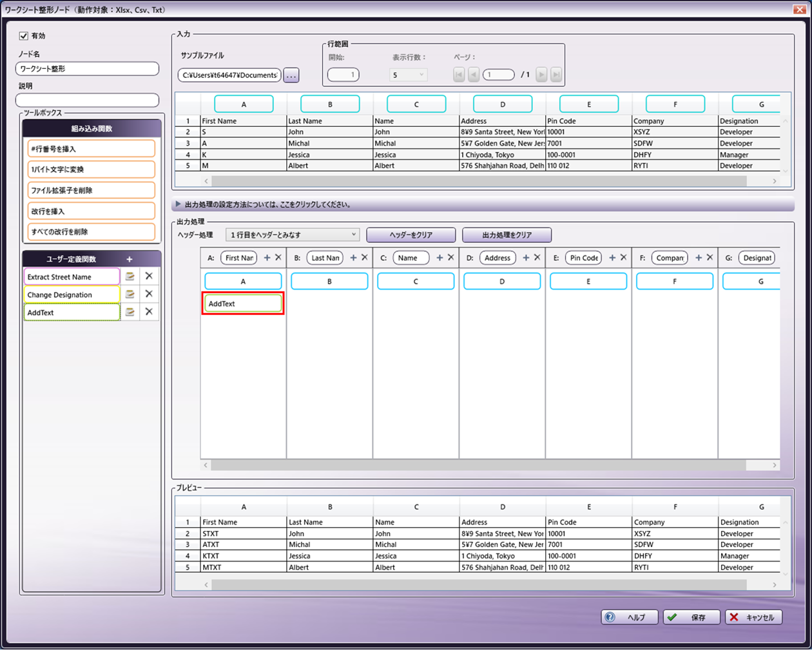The image size is (812, 654).
Task: Go to next page icon
Action: 541,75
